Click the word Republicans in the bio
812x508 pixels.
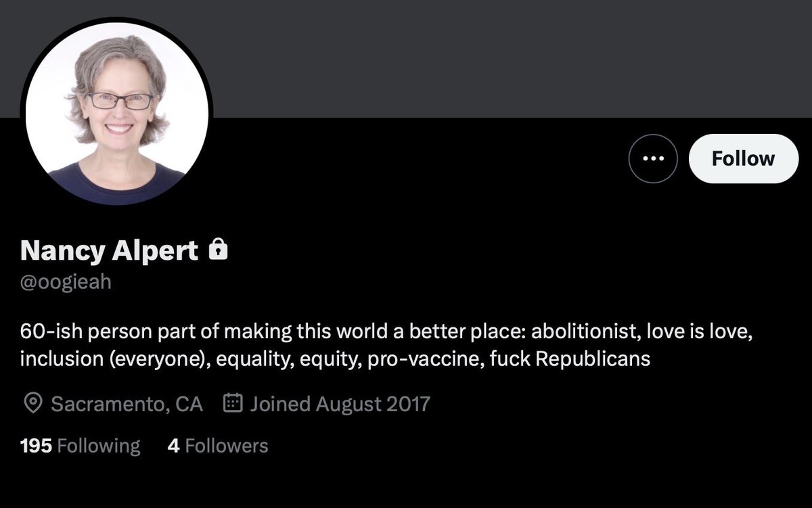[x=593, y=359]
